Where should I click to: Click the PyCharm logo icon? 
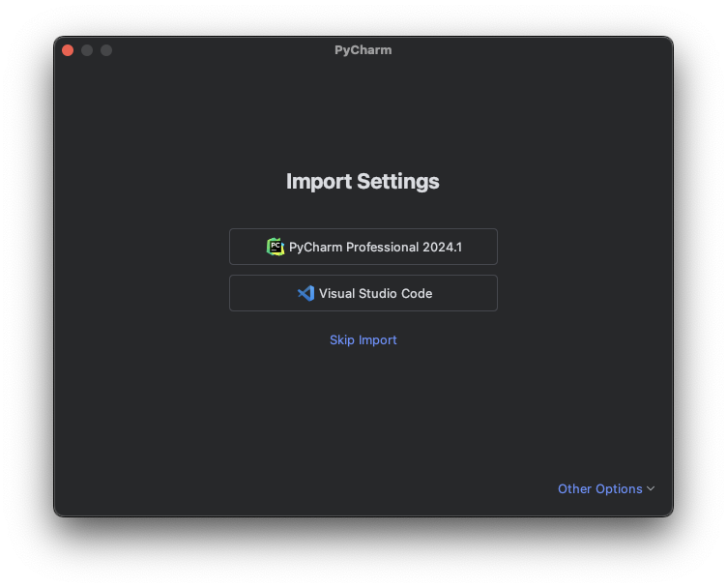[x=275, y=247]
